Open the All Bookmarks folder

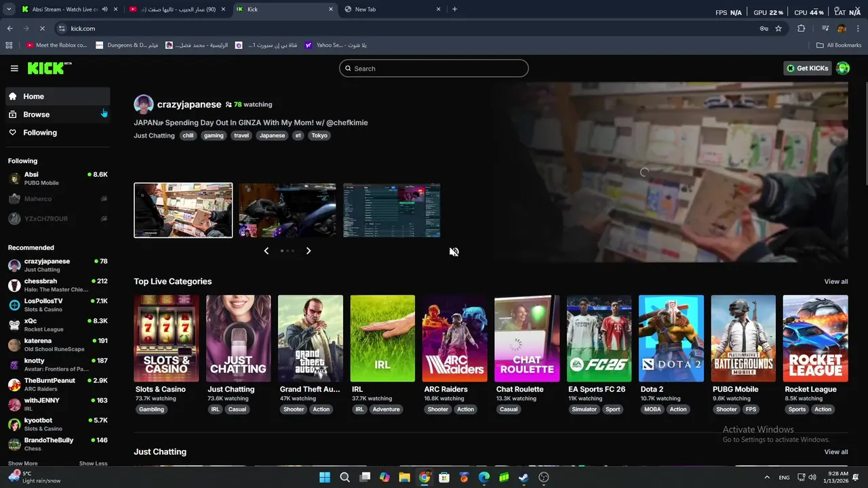(839, 45)
